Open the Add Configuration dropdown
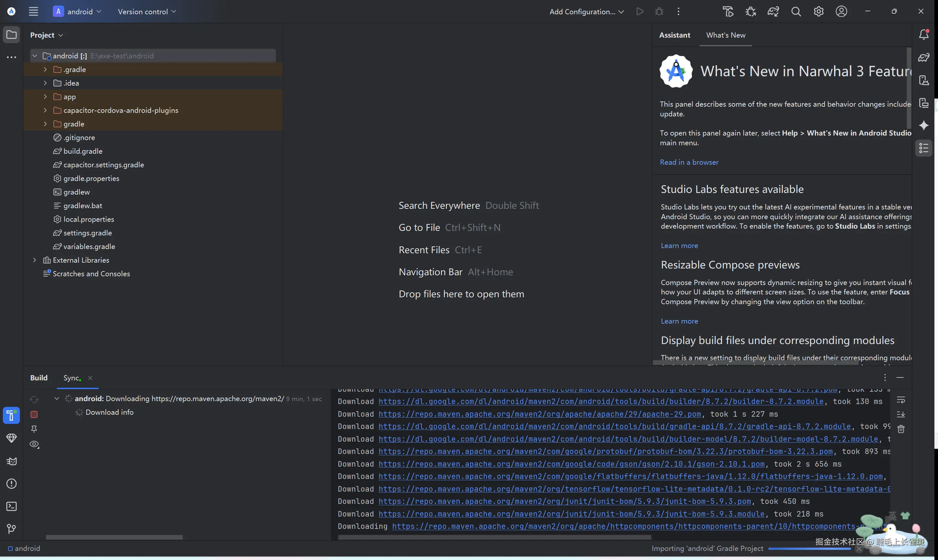938x560 pixels. tap(586, 12)
